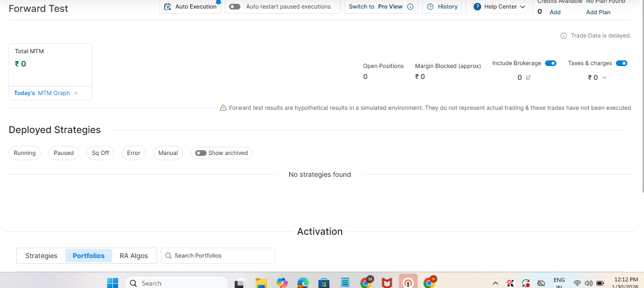Viewport: 644px width, 288px height.
Task: Expand the Taxes & charges amount chevron
Action: pos(604,77)
